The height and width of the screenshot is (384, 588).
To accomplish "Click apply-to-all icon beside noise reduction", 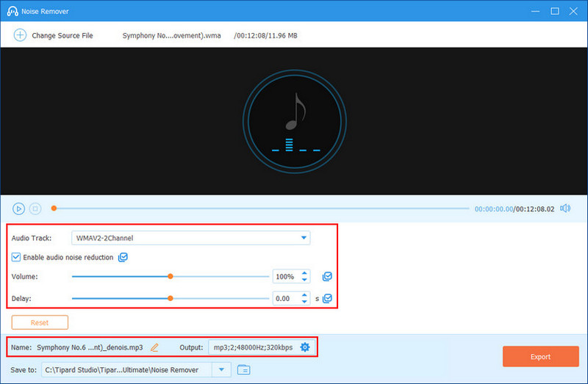I will [123, 258].
